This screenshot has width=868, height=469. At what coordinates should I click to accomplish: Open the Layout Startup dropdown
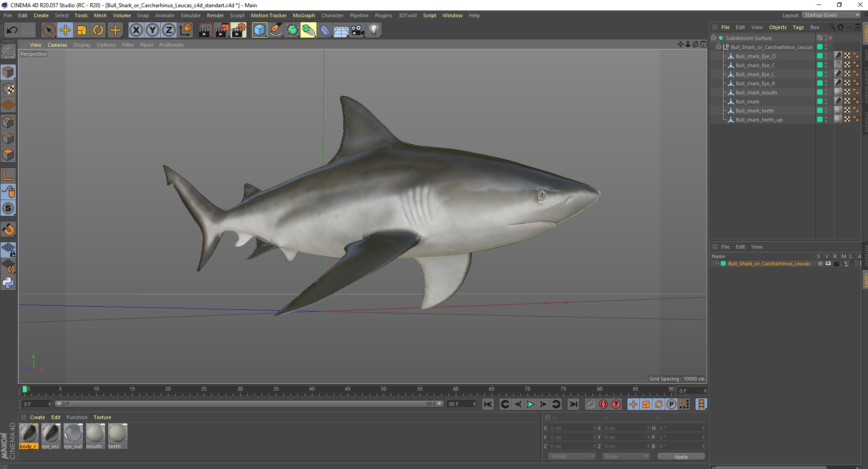point(831,15)
